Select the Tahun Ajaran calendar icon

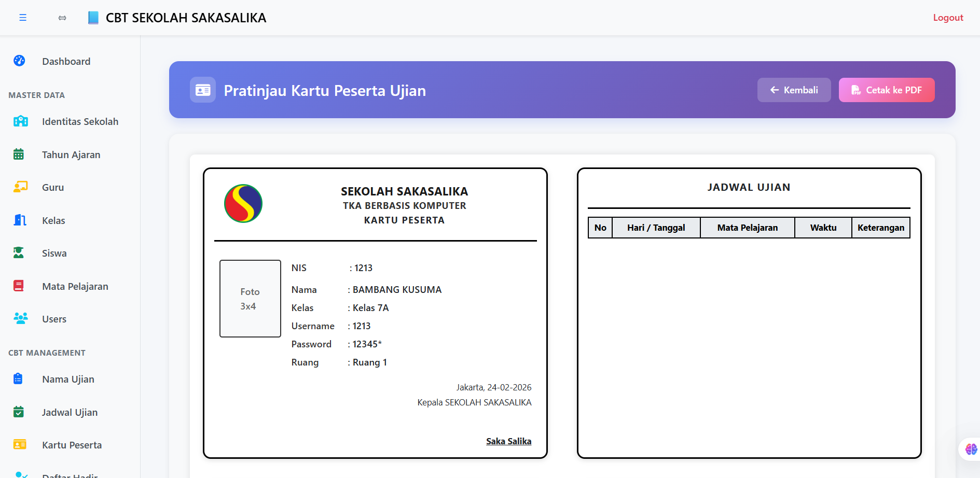[x=19, y=154]
